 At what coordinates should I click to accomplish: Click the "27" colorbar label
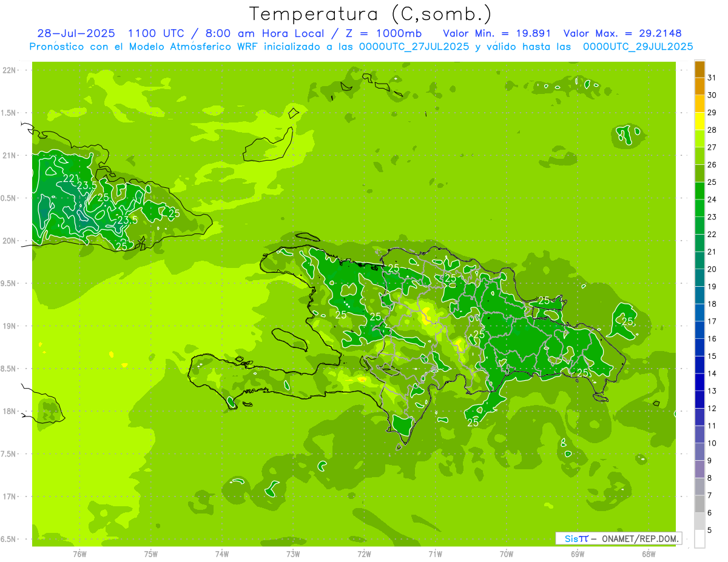(x=712, y=147)
